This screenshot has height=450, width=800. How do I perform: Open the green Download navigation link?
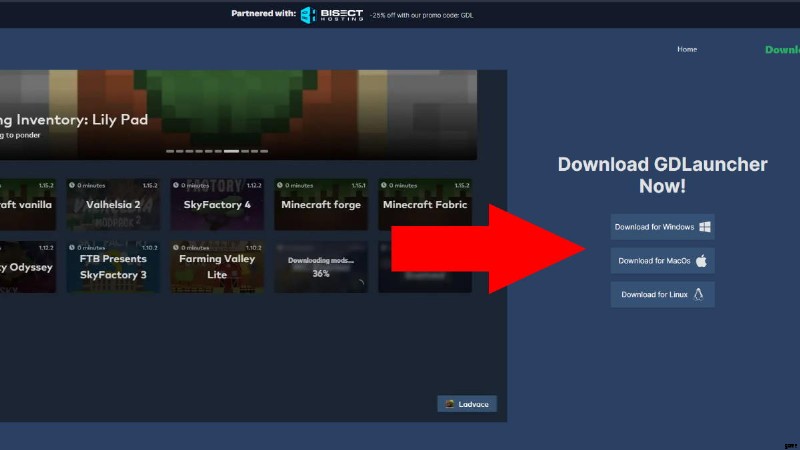(x=782, y=49)
